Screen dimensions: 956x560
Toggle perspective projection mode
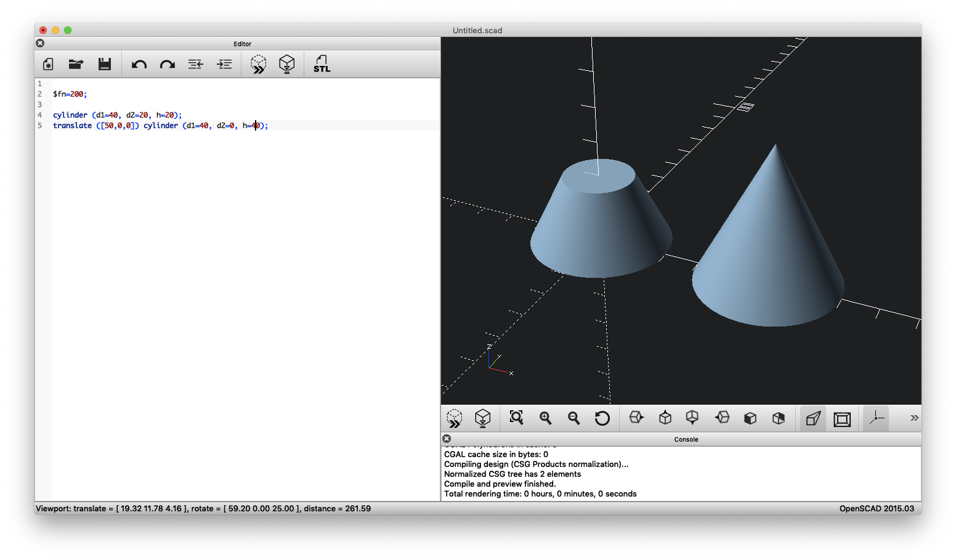(812, 418)
